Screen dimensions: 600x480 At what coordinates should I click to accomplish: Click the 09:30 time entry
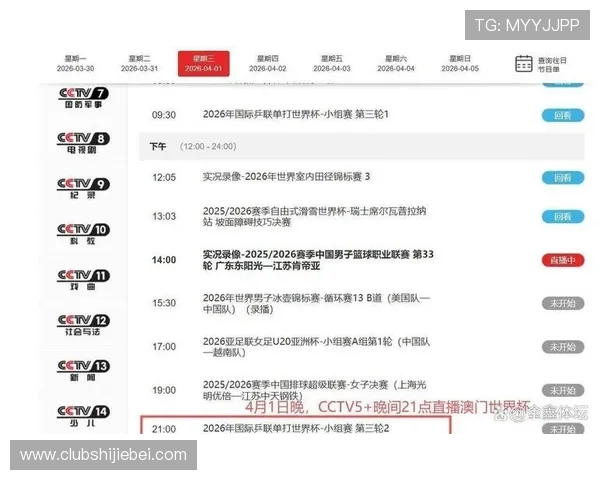pos(164,115)
